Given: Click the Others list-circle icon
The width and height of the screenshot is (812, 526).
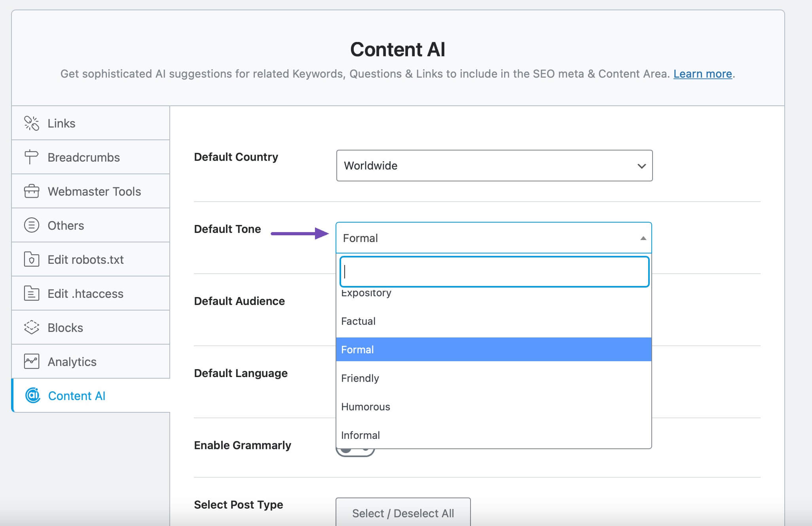Looking at the screenshot, I should click(32, 225).
